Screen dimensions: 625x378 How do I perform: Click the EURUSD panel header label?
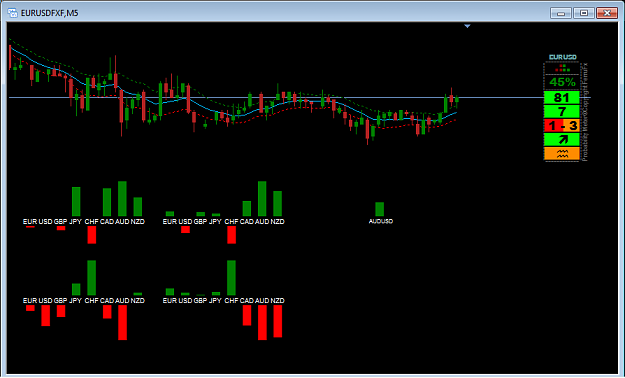(562, 57)
